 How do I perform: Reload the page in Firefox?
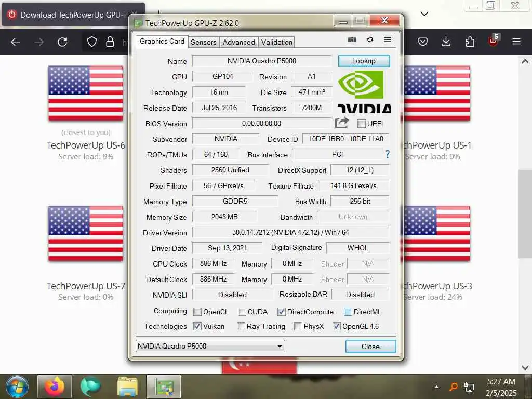click(x=62, y=42)
